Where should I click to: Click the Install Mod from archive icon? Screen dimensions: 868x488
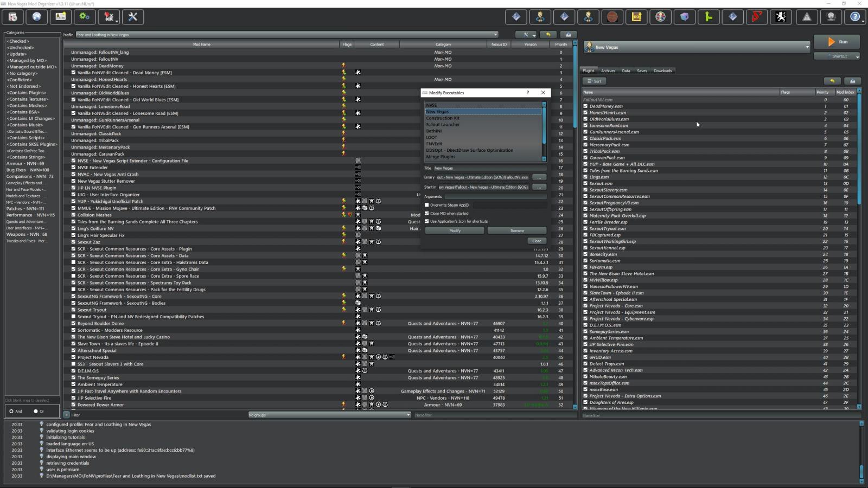[x=12, y=17]
